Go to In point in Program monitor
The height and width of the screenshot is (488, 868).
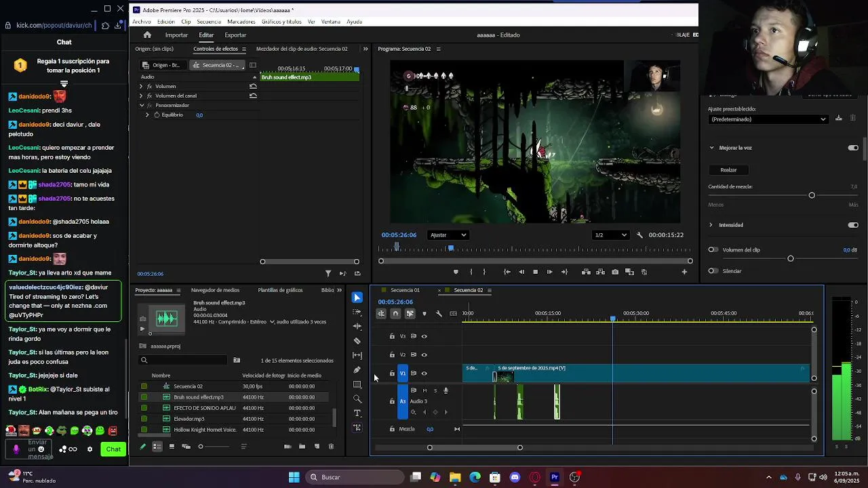[507, 272]
